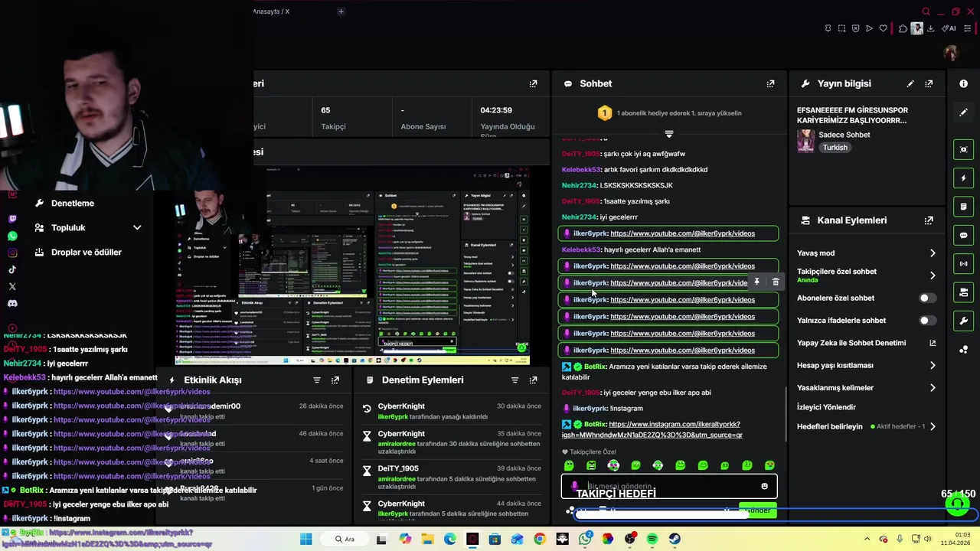Screen dimensions: 980x551
Task: Open BotRix Instagram link in chat
Action: 652,429
